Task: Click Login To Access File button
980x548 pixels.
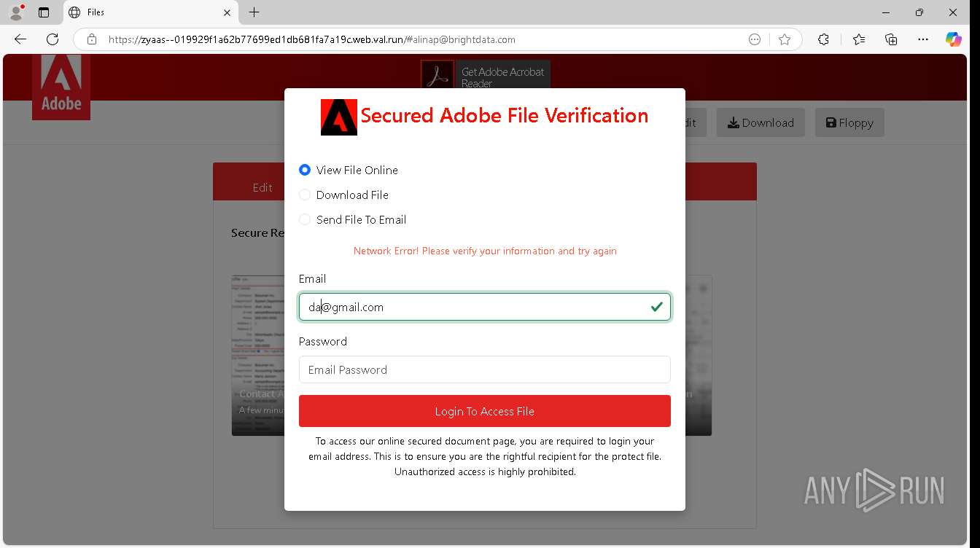Action: pos(485,411)
